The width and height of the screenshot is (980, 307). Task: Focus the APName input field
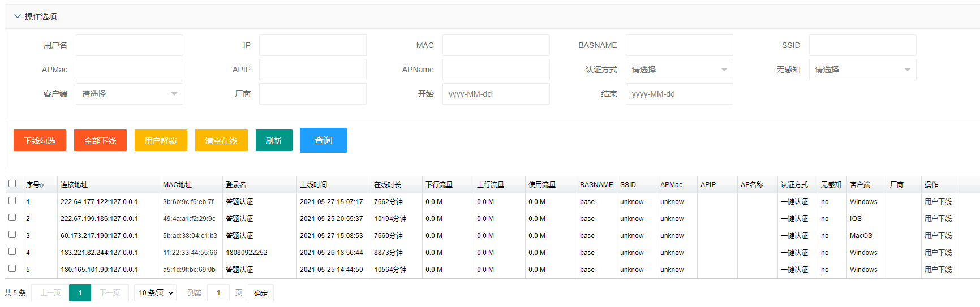coord(496,70)
